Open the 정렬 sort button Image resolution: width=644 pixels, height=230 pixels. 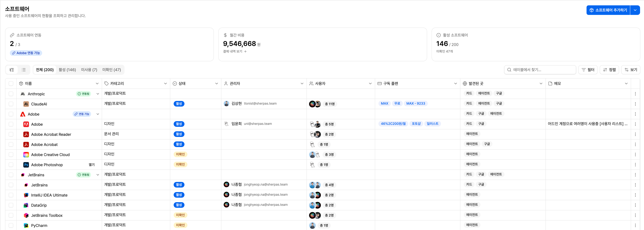[609, 70]
